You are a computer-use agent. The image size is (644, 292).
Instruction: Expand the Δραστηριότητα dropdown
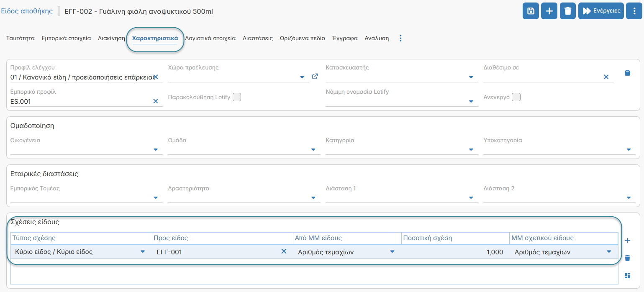(x=313, y=198)
